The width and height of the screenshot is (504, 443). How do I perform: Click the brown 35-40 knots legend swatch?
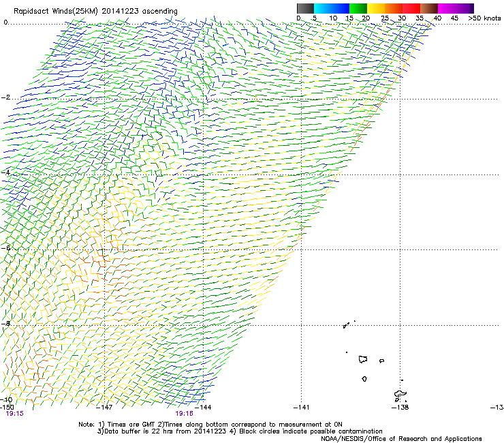429,8
